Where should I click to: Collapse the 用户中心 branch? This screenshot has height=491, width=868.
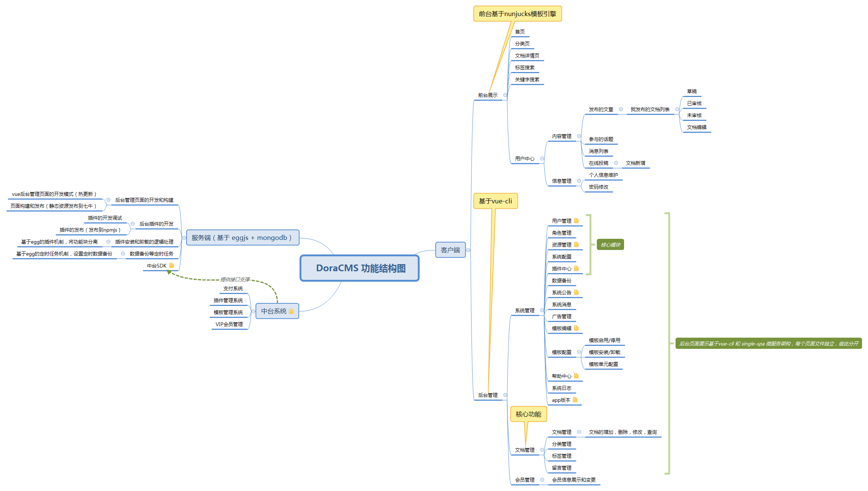(x=542, y=159)
